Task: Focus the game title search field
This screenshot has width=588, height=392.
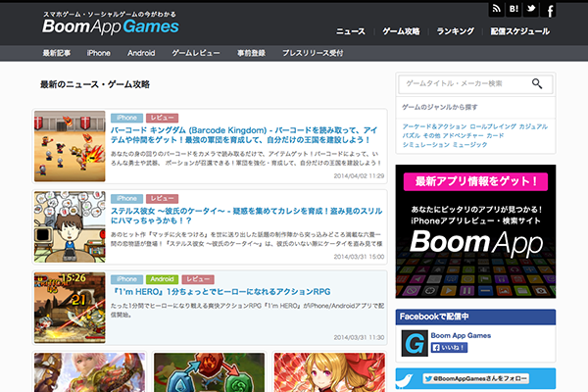Action: pyautogui.click(x=465, y=84)
